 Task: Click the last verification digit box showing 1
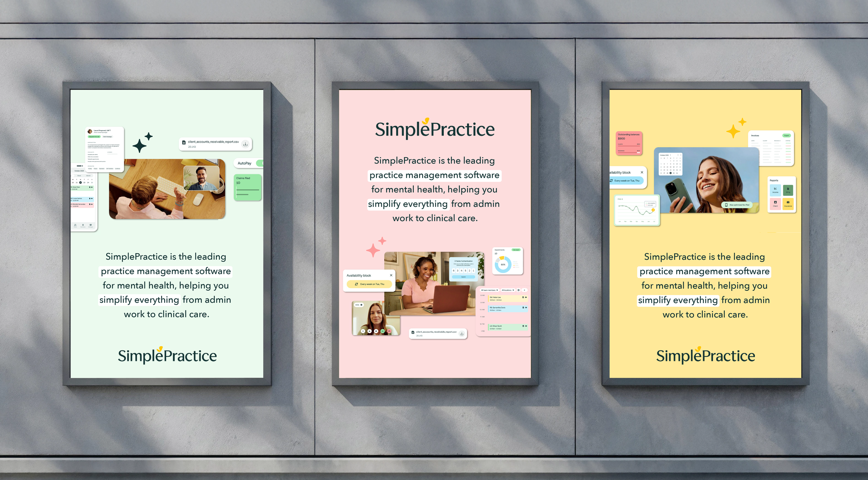point(473,270)
